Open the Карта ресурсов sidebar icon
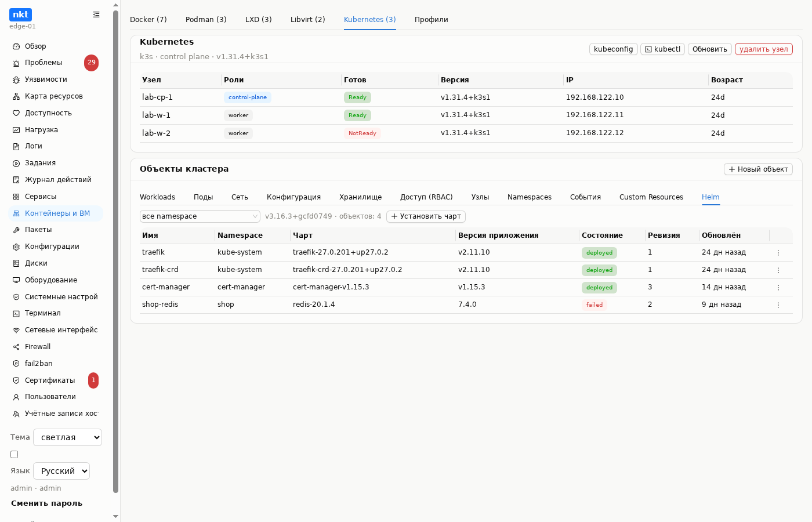This screenshot has height=522, width=812. tap(16, 96)
